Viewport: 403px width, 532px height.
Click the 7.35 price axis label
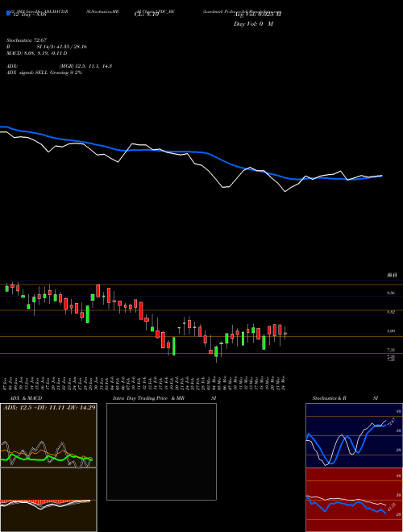tap(391, 350)
